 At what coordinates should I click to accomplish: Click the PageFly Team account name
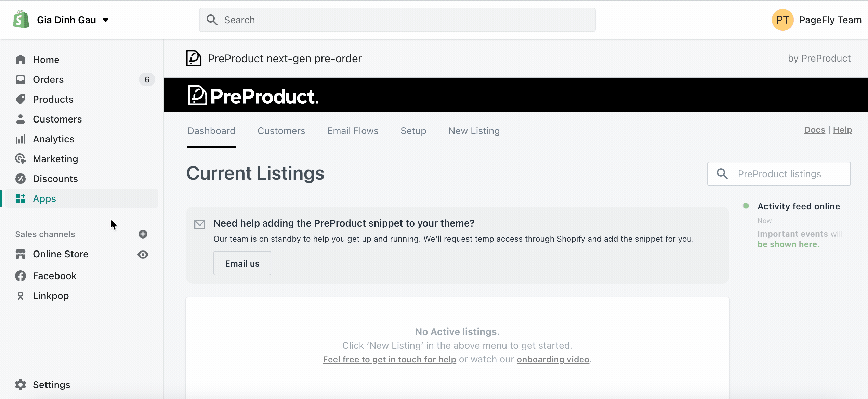tap(830, 20)
